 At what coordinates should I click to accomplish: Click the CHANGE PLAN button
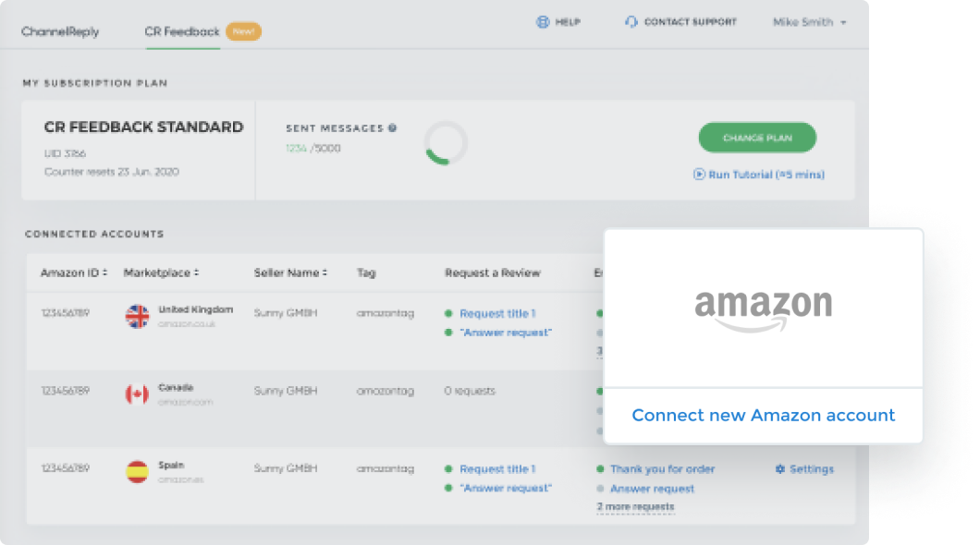757,138
